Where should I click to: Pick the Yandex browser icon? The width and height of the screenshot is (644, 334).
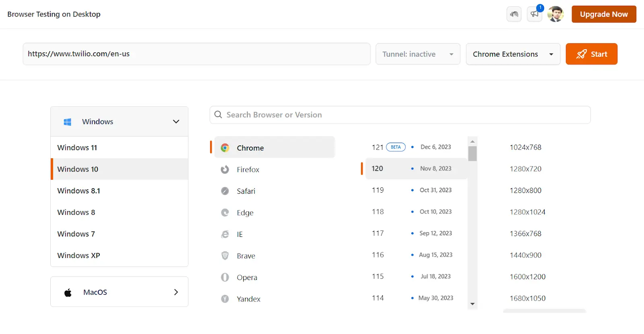pos(225,299)
